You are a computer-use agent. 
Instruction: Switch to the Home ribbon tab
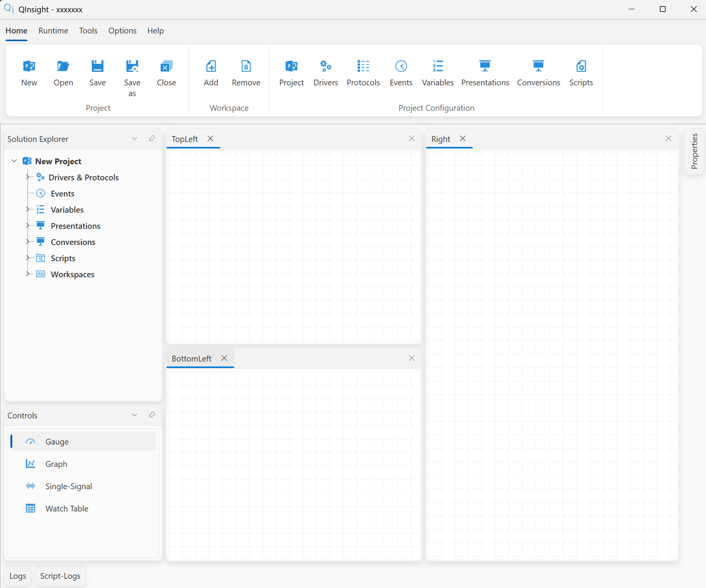[17, 31]
